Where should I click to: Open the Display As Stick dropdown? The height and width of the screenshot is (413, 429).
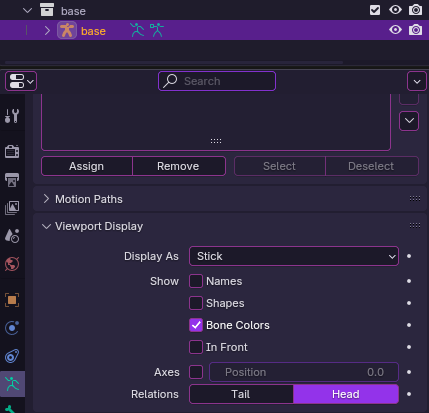294,256
